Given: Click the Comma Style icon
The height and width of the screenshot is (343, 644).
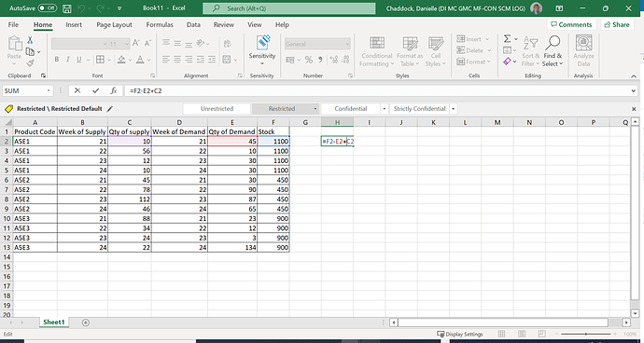Looking at the screenshot, I should (319, 60).
